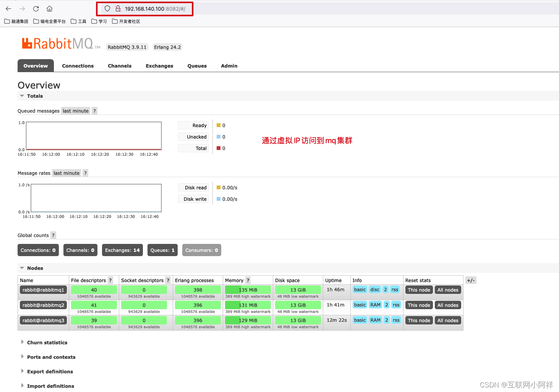Expand Export definitions section
The image size is (559, 392).
coord(50,371)
